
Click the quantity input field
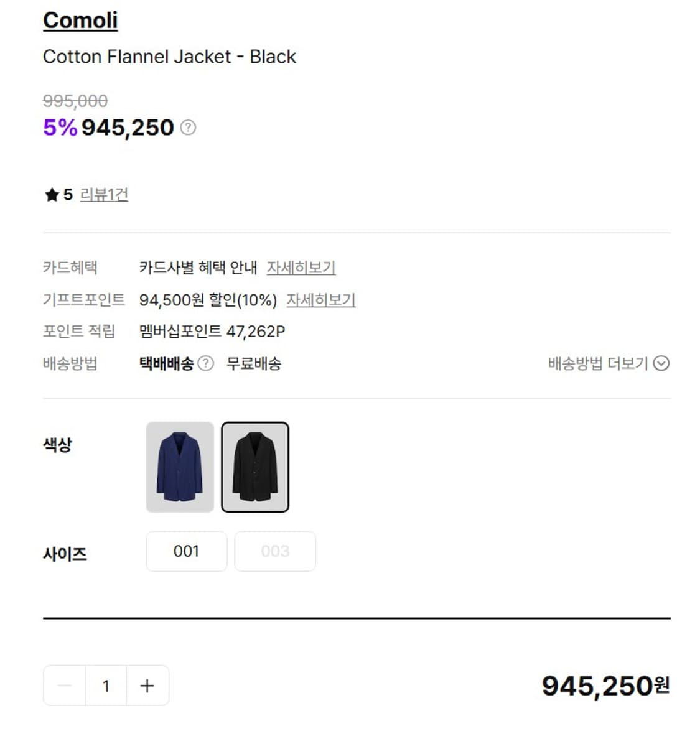(106, 686)
